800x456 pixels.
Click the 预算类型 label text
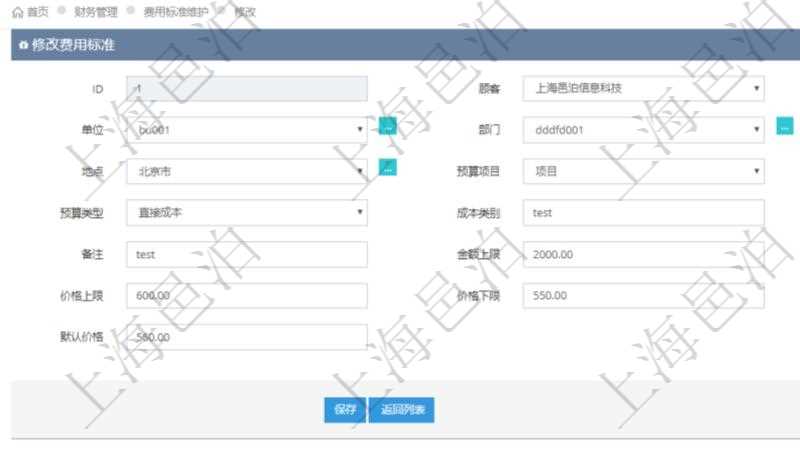click(82, 213)
